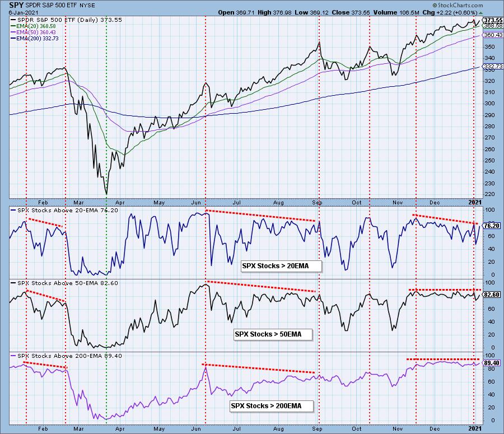This screenshot has height=434, width=504.
Task: Click the 2021 label under the price panel
Action: coord(475,202)
